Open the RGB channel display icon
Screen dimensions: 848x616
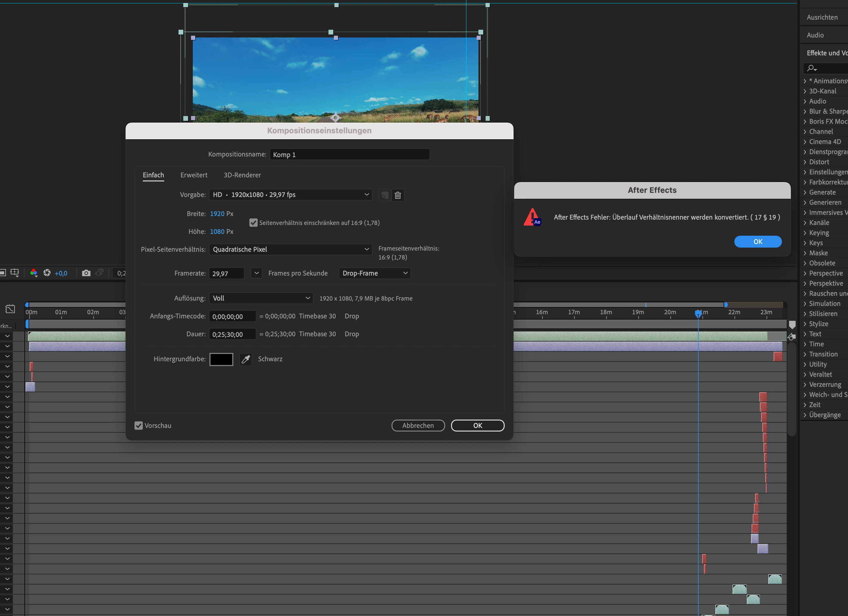[x=34, y=273]
